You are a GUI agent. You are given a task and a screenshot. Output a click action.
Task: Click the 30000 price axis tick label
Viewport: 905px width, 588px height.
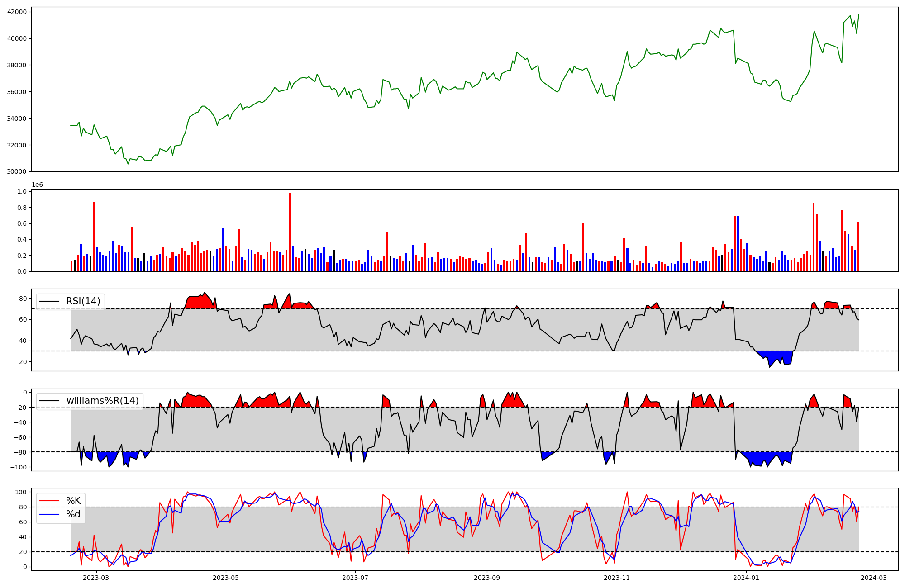(17, 172)
